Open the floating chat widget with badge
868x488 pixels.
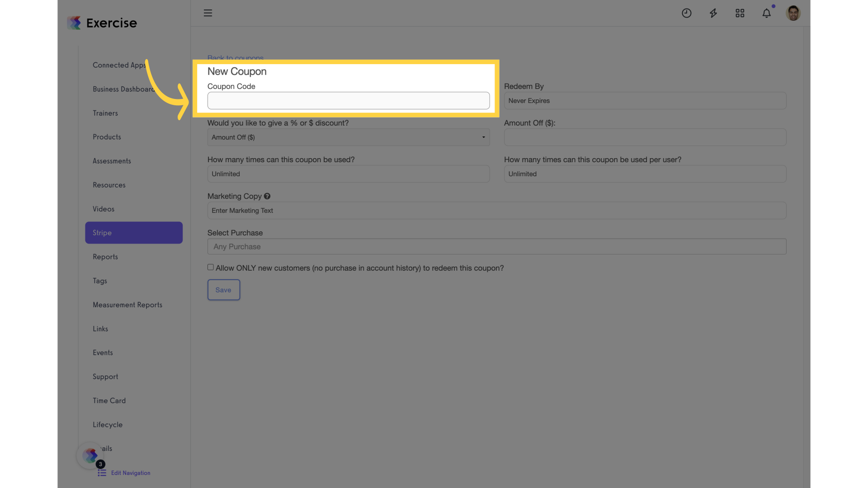pyautogui.click(x=90, y=455)
